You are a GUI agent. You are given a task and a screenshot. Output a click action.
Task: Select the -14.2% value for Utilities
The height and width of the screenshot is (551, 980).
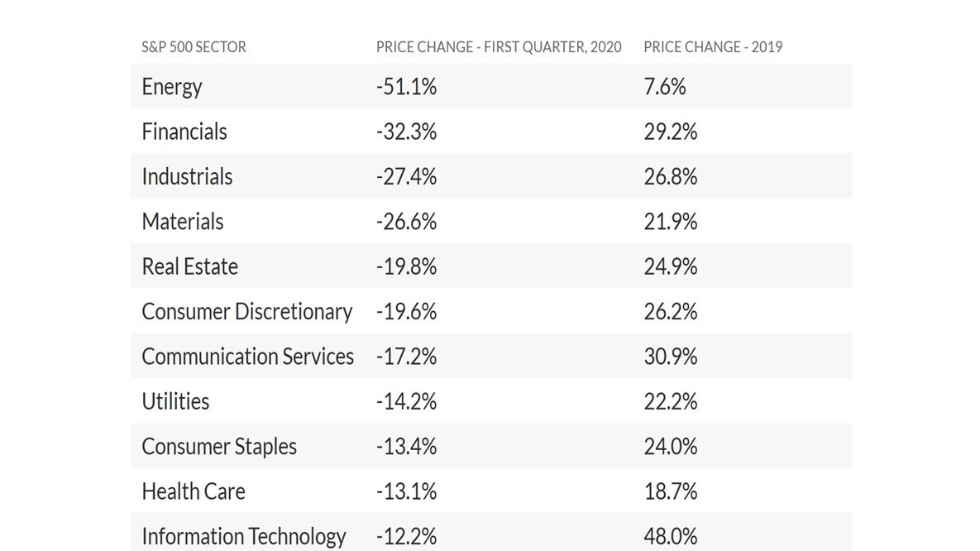[406, 401]
